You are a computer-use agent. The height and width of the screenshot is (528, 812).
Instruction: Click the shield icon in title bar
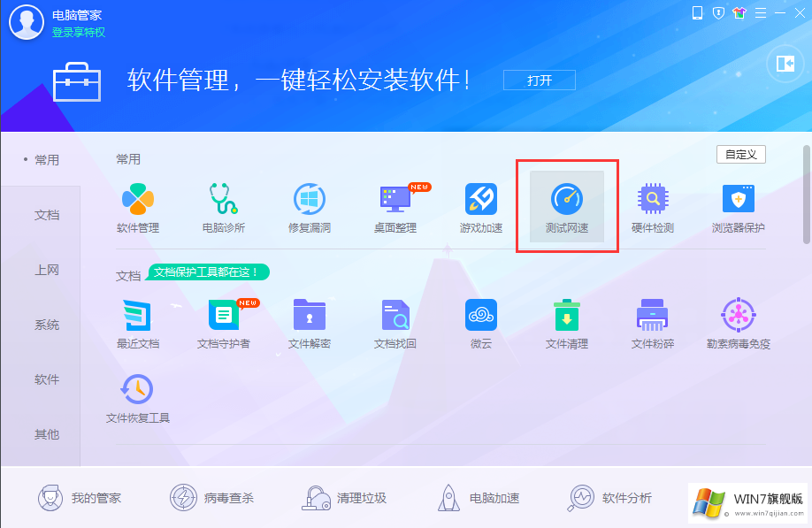[x=718, y=13]
